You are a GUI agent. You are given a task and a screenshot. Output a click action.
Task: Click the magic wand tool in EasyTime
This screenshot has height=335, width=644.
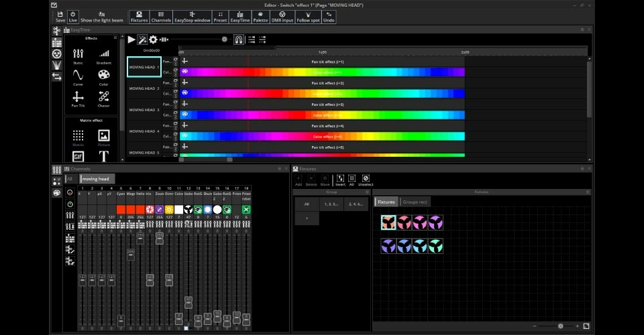tap(142, 40)
